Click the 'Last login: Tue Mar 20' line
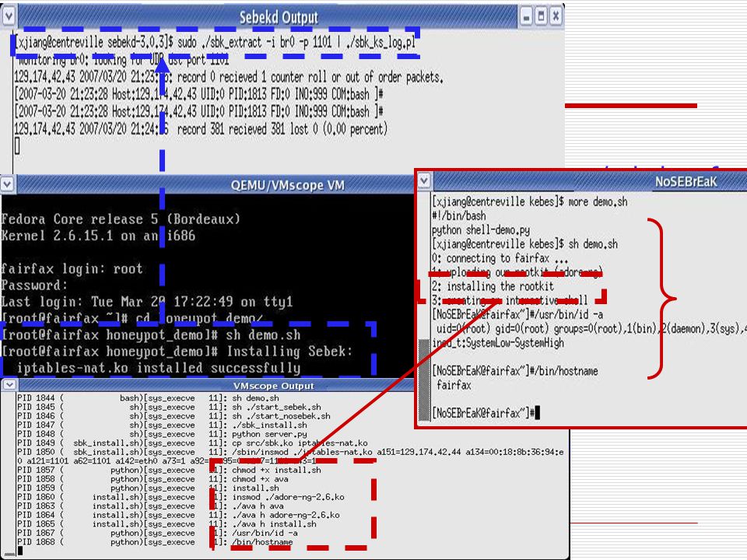 click(147, 302)
